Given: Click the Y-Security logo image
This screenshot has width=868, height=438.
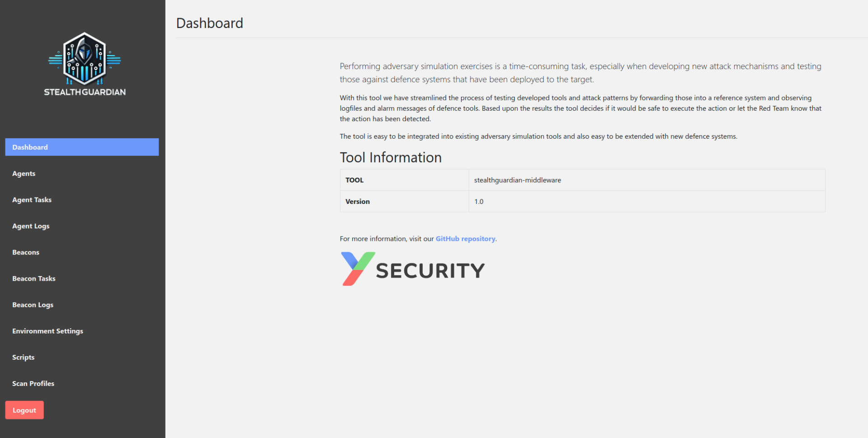Looking at the screenshot, I should click(412, 269).
